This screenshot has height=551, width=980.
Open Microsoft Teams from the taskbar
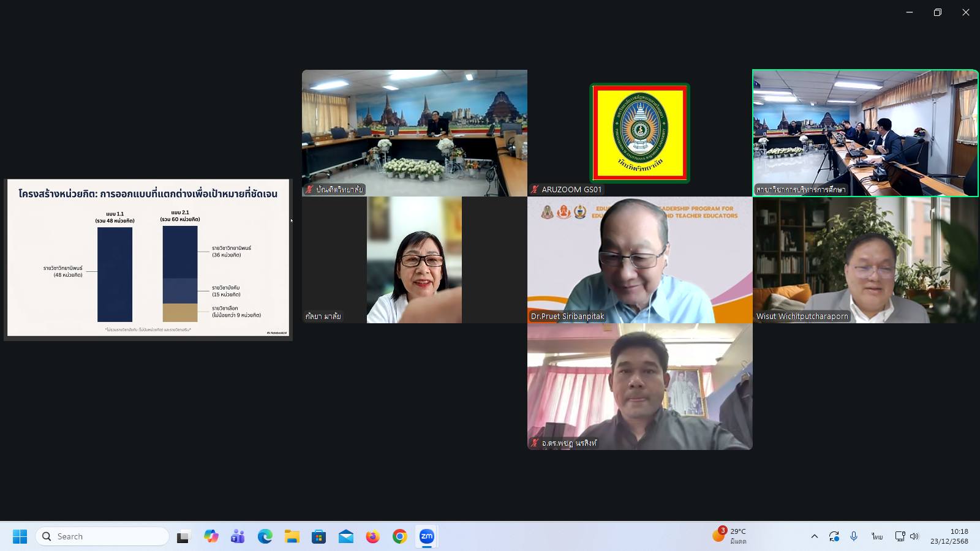[x=238, y=536]
